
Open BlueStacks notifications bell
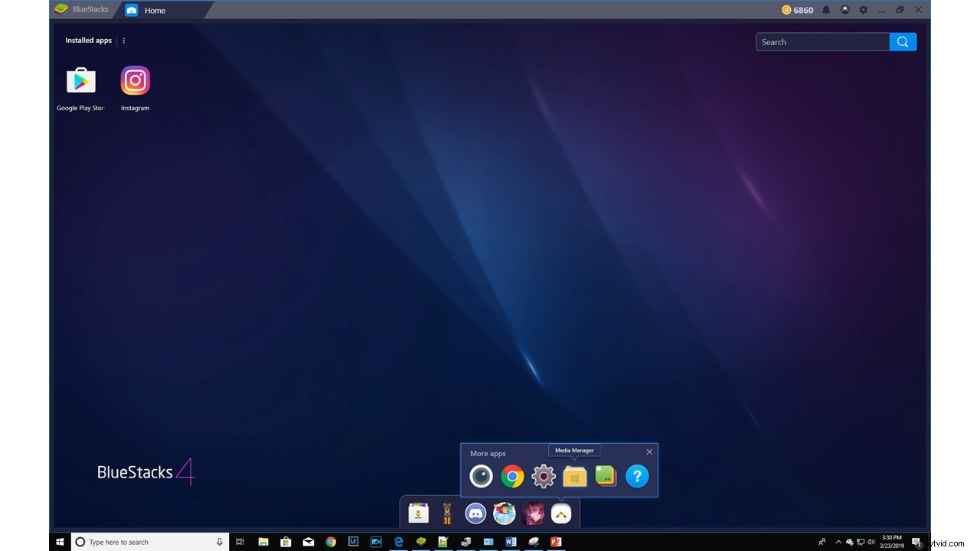[x=825, y=10]
